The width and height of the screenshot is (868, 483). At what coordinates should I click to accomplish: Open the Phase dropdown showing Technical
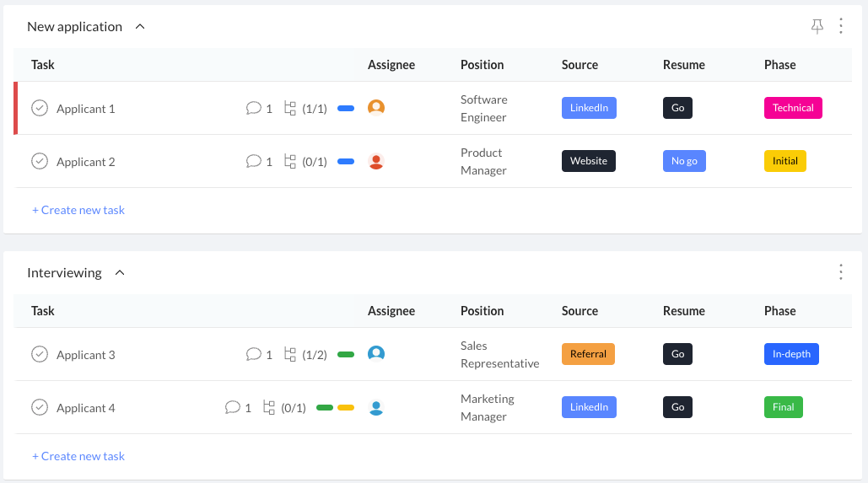point(793,108)
